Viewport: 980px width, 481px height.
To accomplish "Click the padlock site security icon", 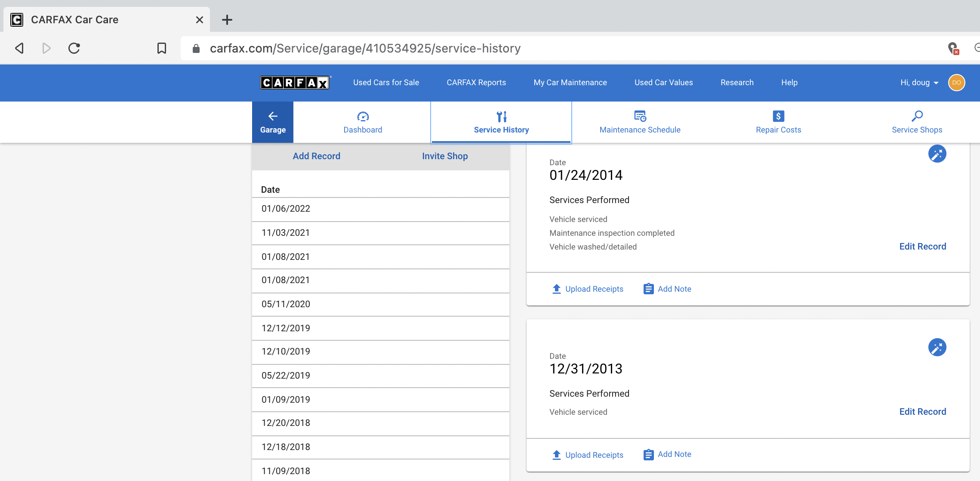I will coord(196,49).
